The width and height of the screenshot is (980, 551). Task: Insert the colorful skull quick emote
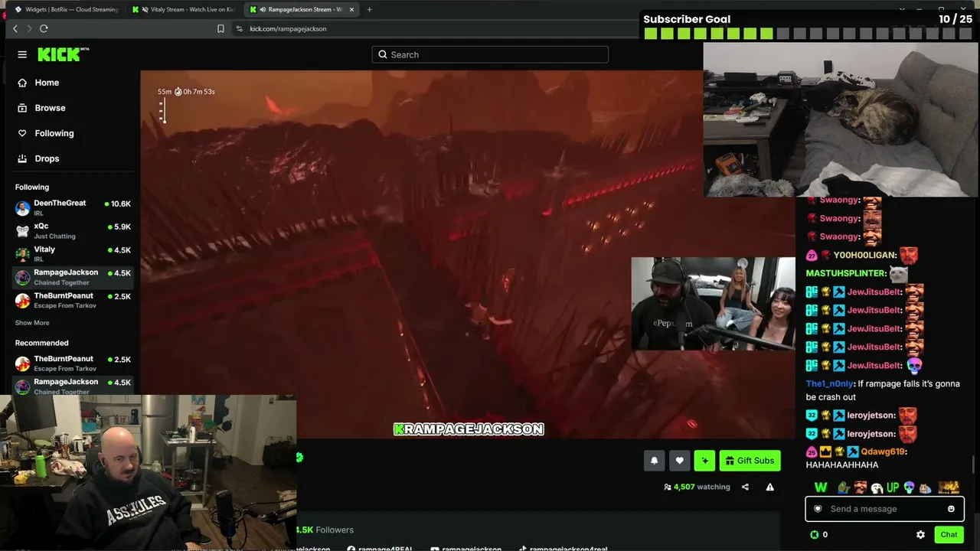909,487
